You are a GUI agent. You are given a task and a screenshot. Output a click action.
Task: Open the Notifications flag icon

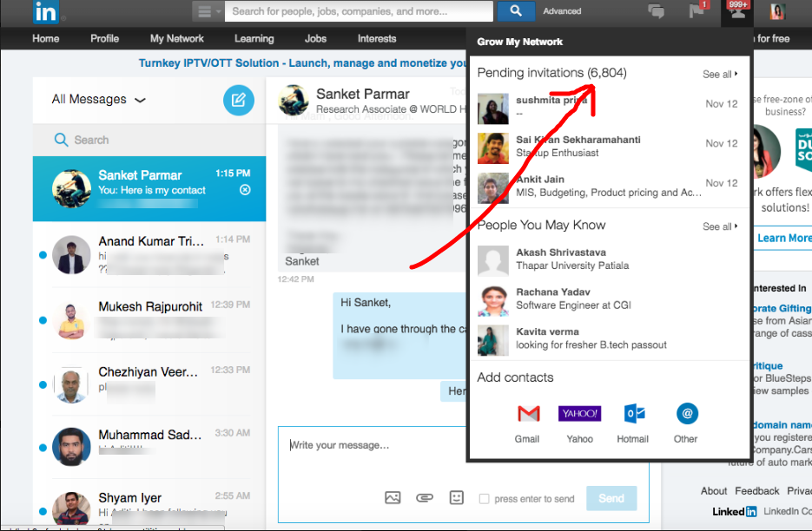tap(696, 11)
